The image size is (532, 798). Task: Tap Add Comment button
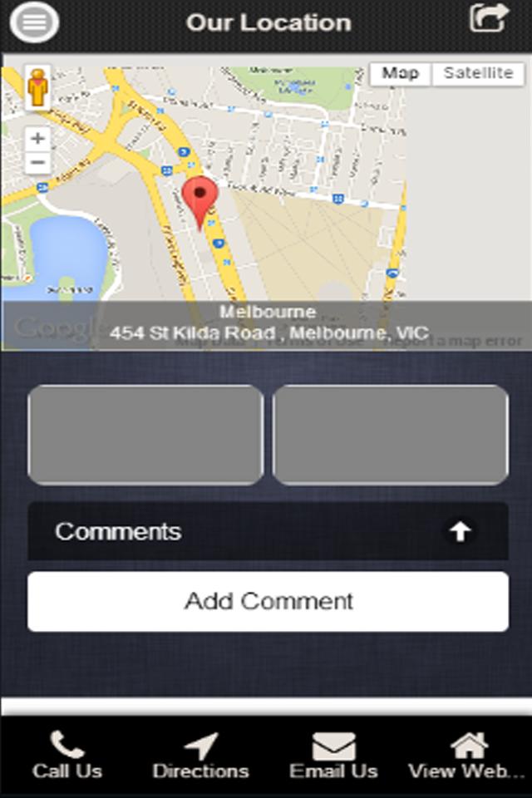tap(268, 602)
